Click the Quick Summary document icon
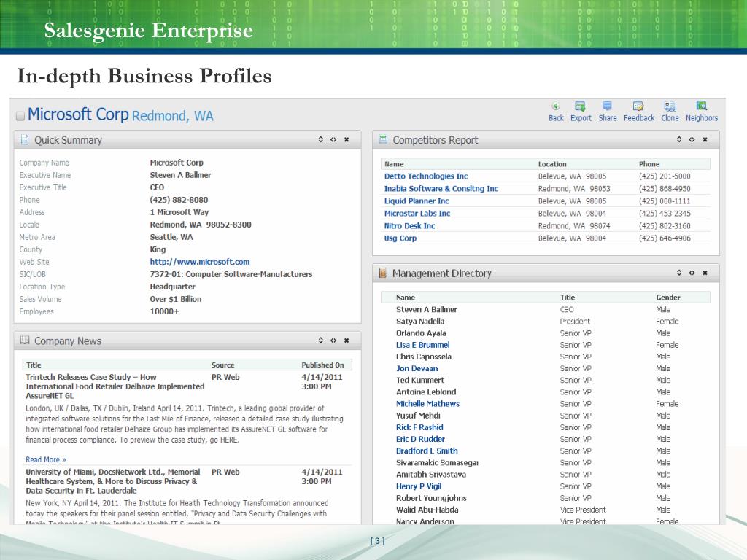This screenshot has width=747, height=560. coord(25,139)
